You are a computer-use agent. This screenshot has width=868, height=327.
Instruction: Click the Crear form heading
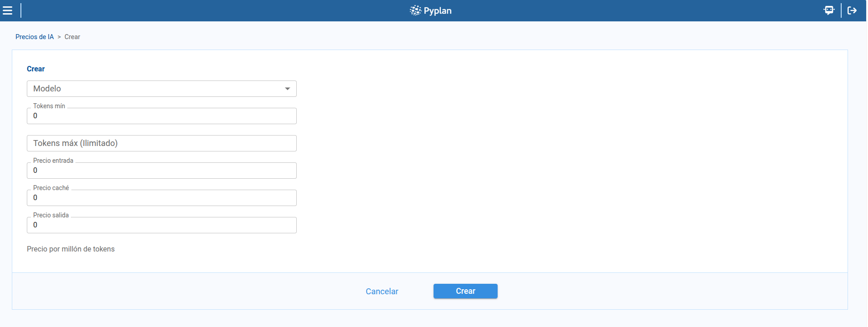(36, 69)
